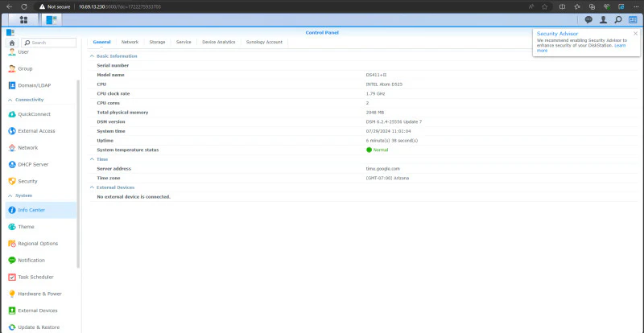Image resolution: width=644 pixels, height=333 pixels.
Task: Click the browser address bar URL
Action: click(x=120, y=7)
